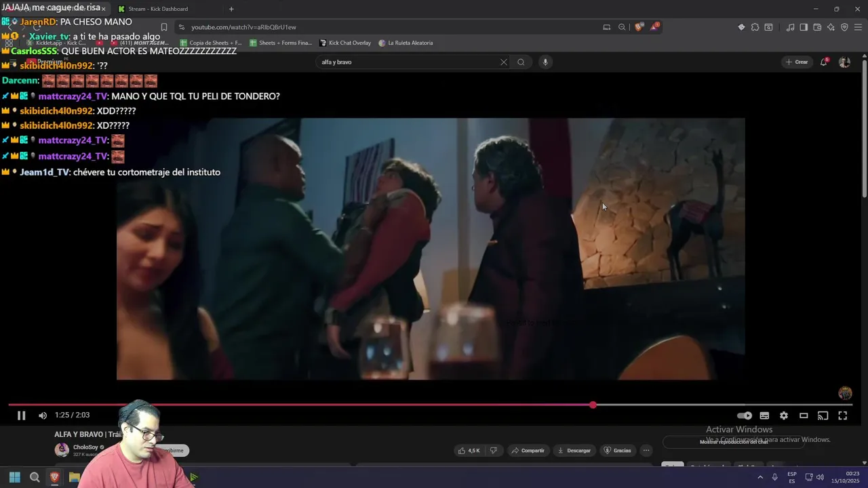868x488 pixels.
Task: Open the Windows Start menu
Action: click(x=14, y=477)
